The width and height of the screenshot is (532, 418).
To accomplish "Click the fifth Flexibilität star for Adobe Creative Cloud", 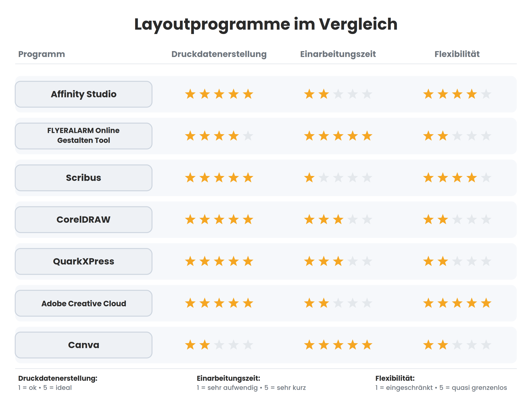I will point(486,303).
